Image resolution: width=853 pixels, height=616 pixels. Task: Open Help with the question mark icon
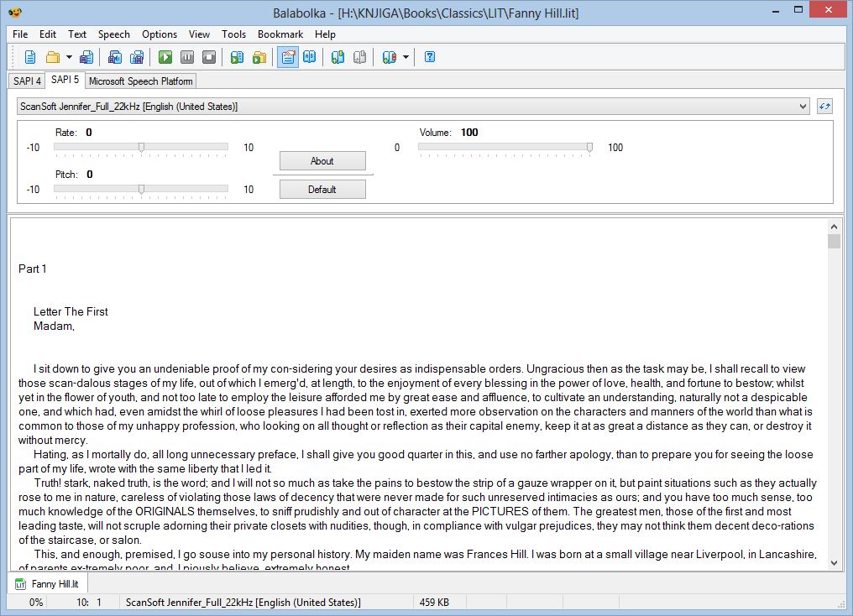tap(430, 57)
